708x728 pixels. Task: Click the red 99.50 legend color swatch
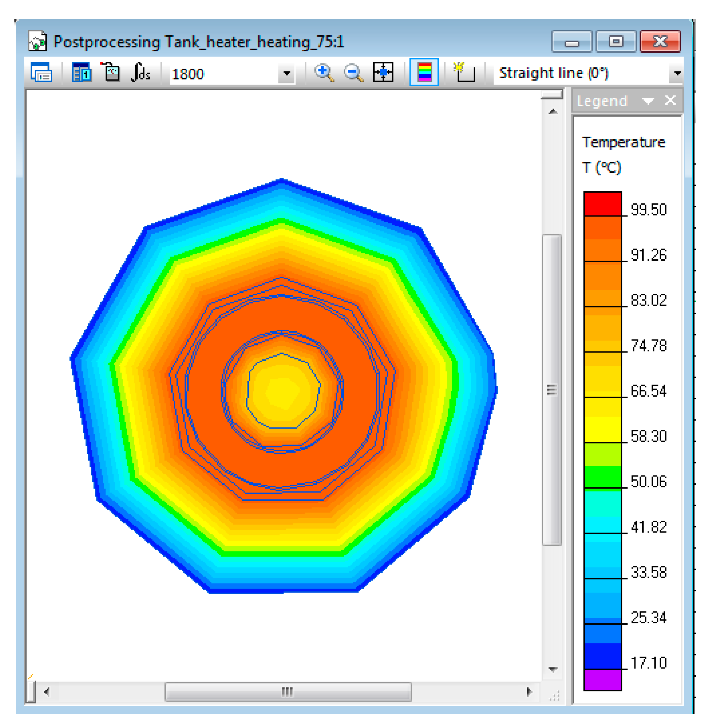tap(602, 204)
